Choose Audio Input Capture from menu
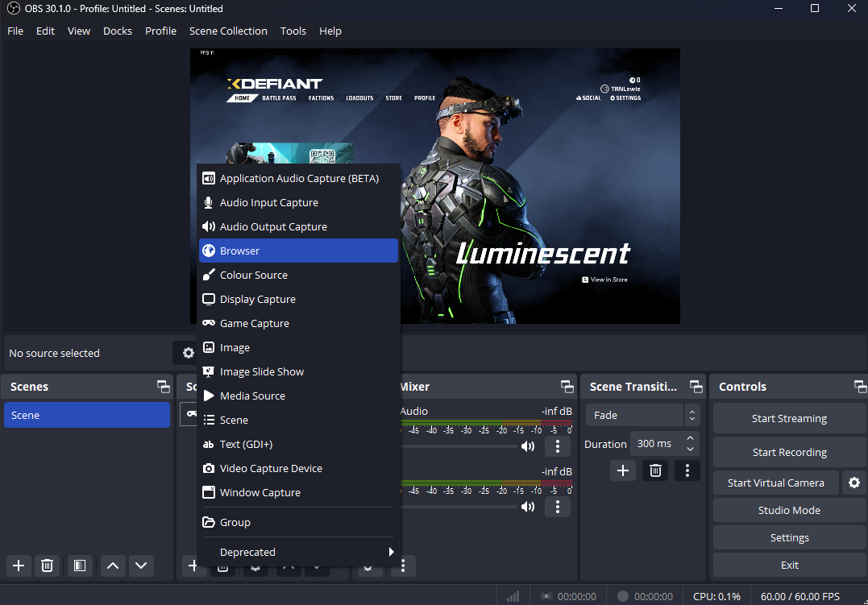This screenshot has width=868, height=605. 298,202
